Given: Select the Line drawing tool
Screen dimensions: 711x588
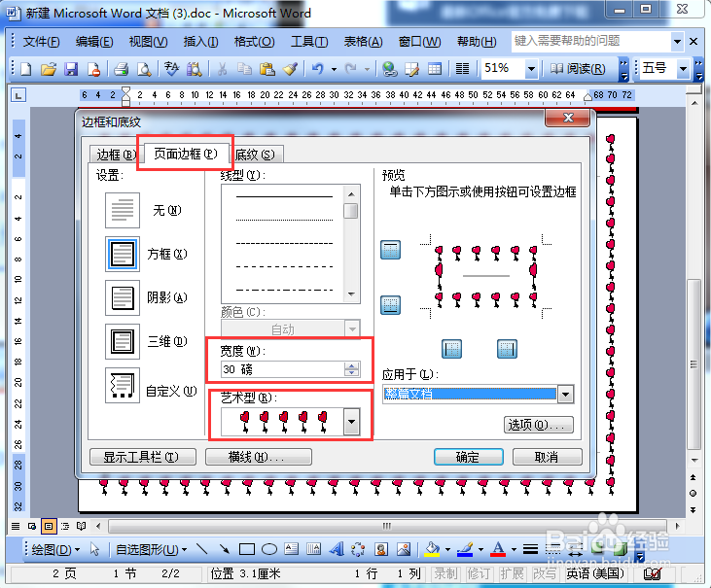Looking at the screenshot, I should point(201,549).
